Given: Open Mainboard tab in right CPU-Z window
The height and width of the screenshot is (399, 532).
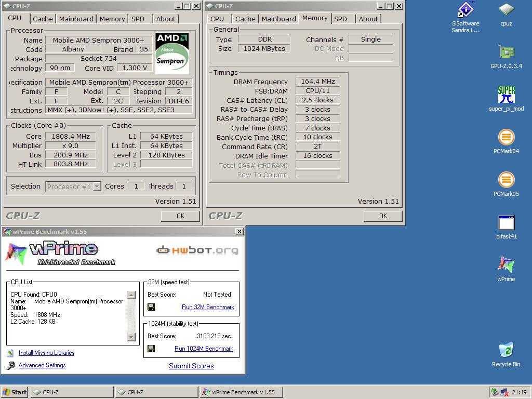Looking at the screenshot, I should point(278,19).
